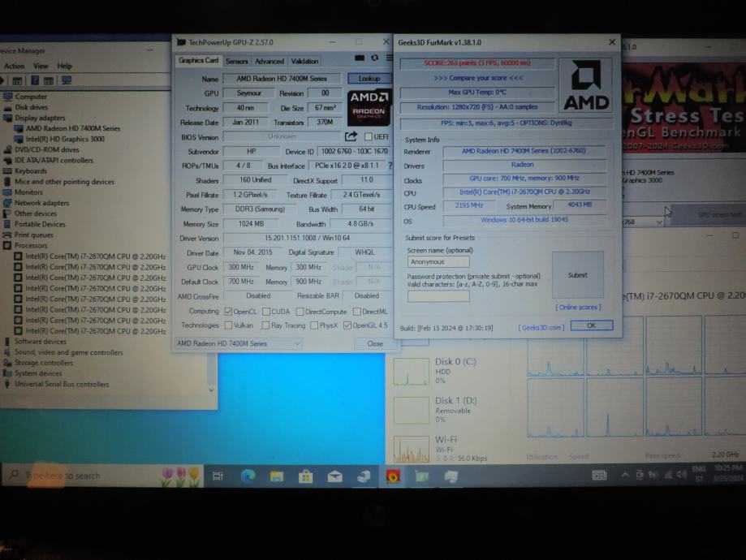Open the Geeks3D.com link
This screenshot has height=560, width=746.
pyautogui.click(x=541, y=327)
